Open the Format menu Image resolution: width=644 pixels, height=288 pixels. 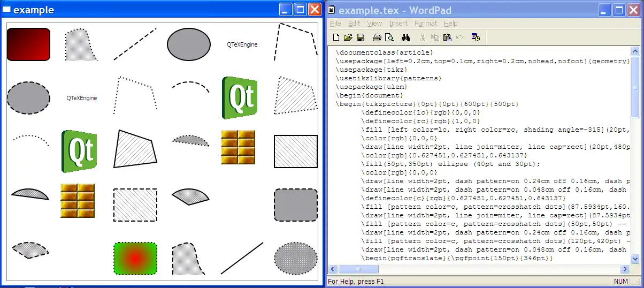tap(426, 24)
